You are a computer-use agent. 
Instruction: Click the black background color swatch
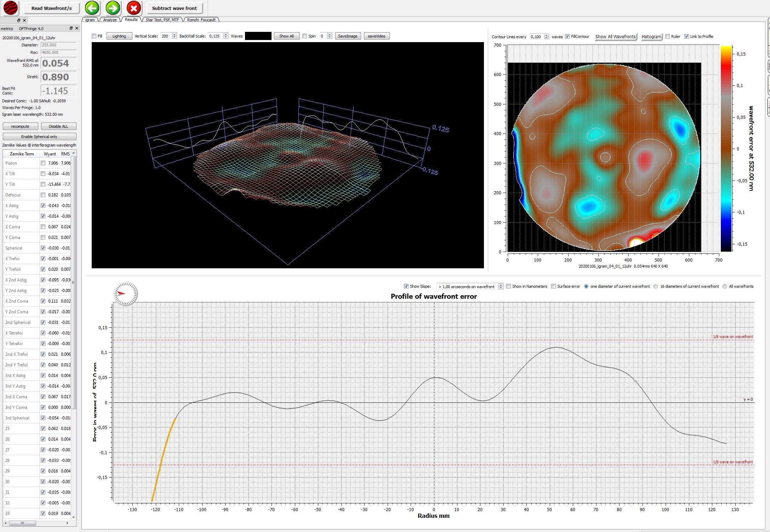(258, 36)
